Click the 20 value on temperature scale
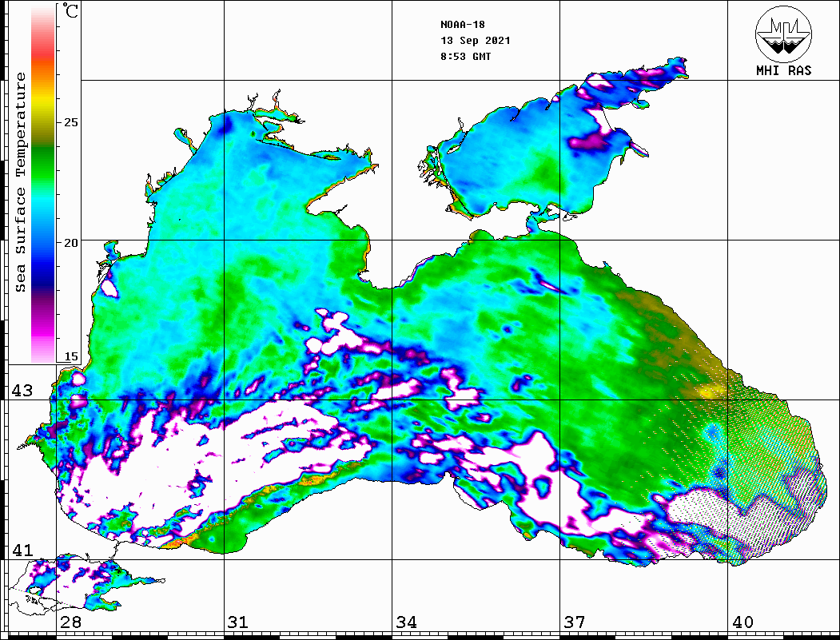Screen dimensions: 840x640 point(70,243)
